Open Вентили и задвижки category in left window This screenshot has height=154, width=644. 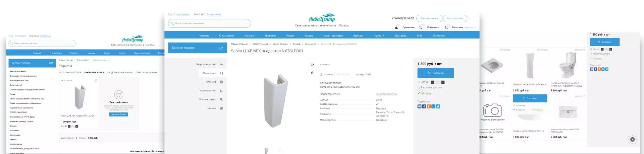[18, 71]
